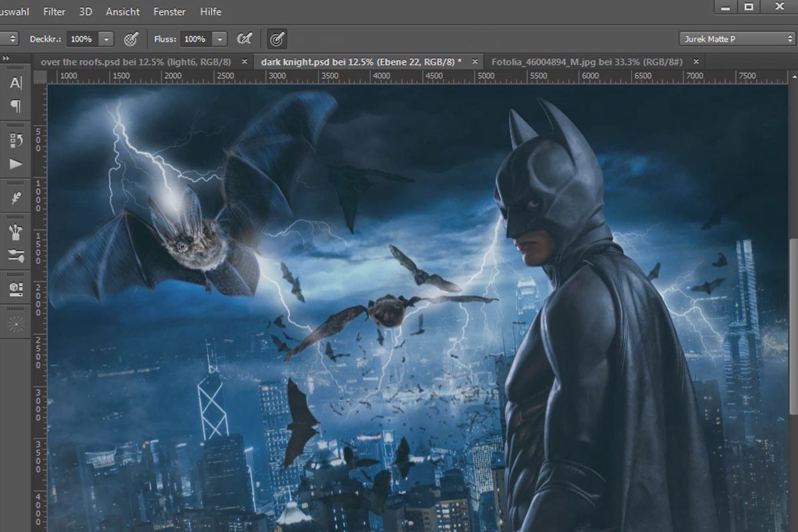Open the Brush panel feather icon
798x532 pixels.
(x=16, y=198)
